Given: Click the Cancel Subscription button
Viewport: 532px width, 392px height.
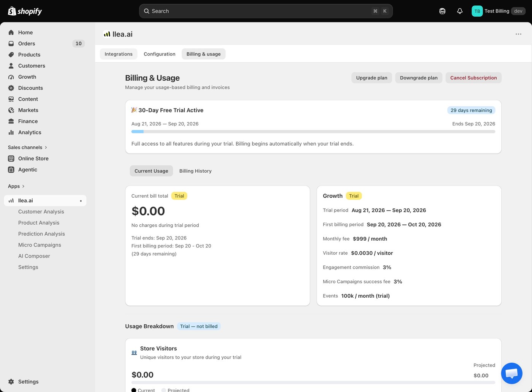Looking at the screenshot, I should (473, 78).
